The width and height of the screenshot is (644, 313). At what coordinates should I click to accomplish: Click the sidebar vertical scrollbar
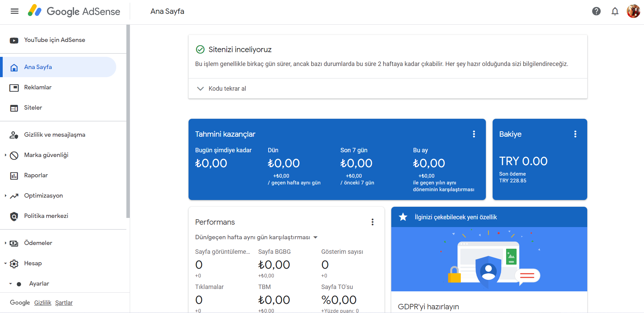(x=128, y=121)
